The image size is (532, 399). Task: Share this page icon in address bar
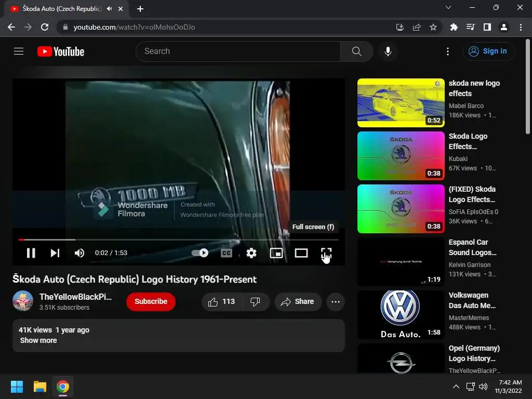click(x=417, y=27)
